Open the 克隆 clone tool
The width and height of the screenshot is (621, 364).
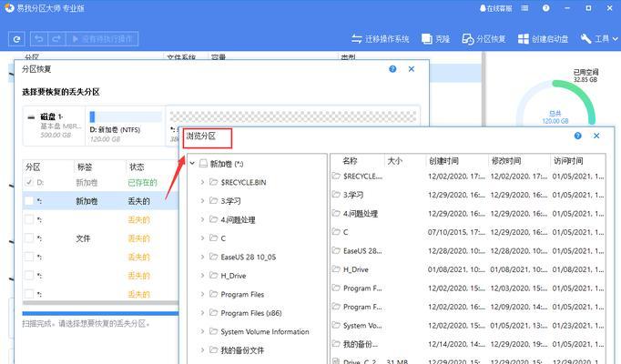point(435,39)
